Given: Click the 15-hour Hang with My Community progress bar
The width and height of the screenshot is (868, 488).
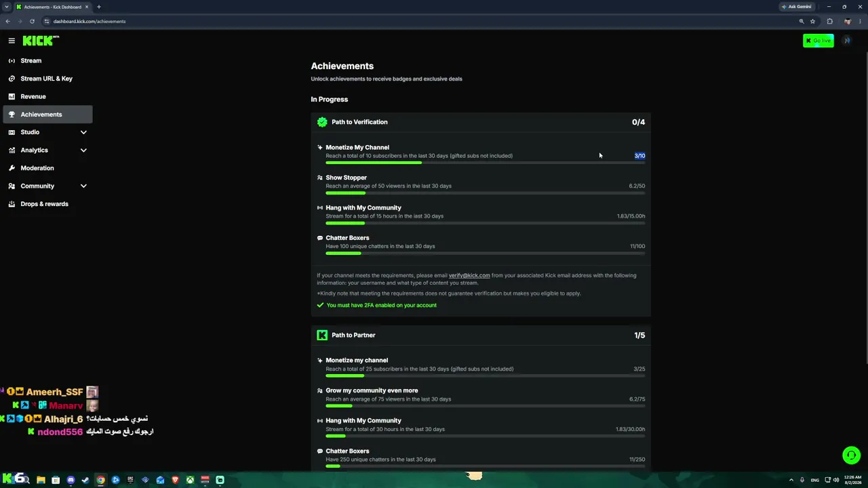Looking at the screenshot, I should (486, 223).
